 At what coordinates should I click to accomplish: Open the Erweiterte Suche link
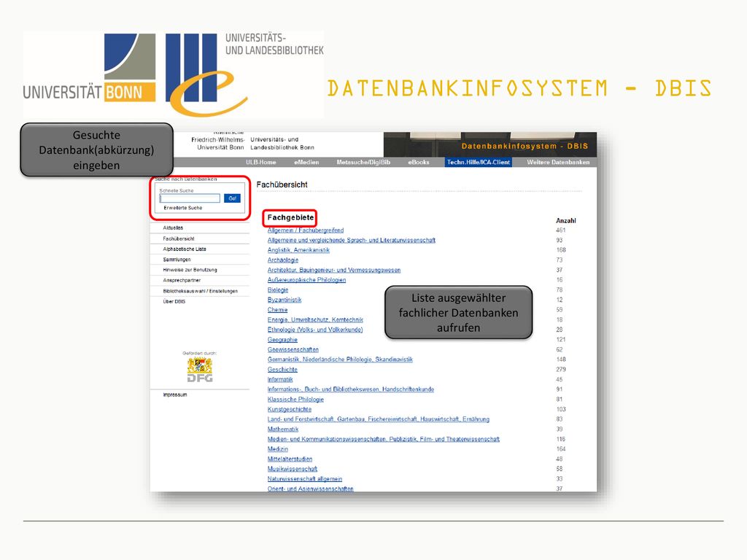click(x=183, y=208)
